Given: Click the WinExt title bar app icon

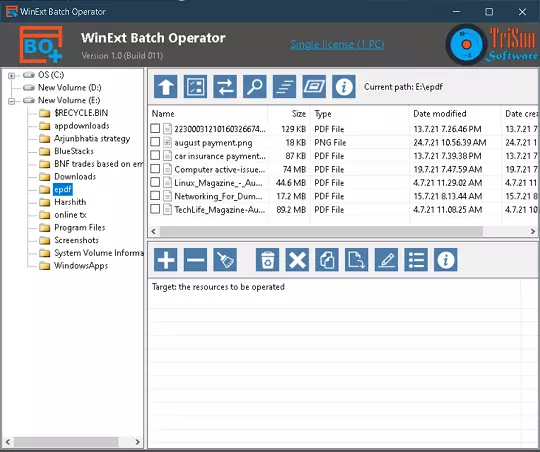Looking at the screenshot, I should tap(11, 12).
